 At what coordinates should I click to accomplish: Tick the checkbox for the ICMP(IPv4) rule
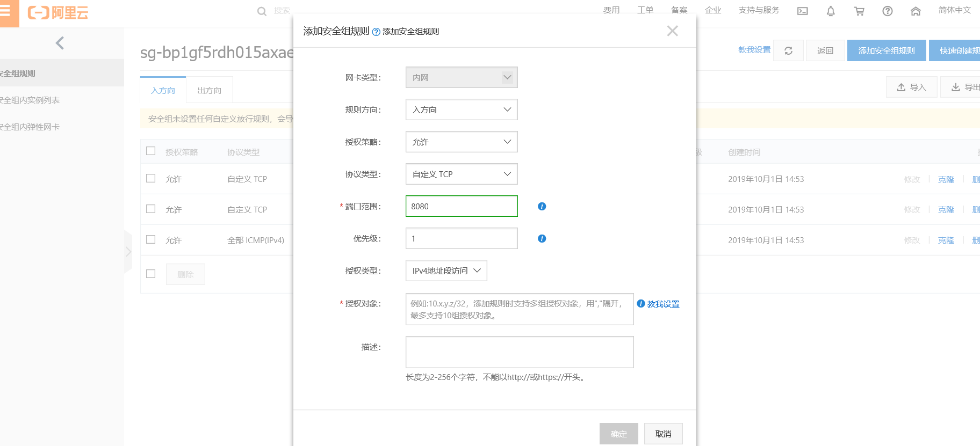151,239
